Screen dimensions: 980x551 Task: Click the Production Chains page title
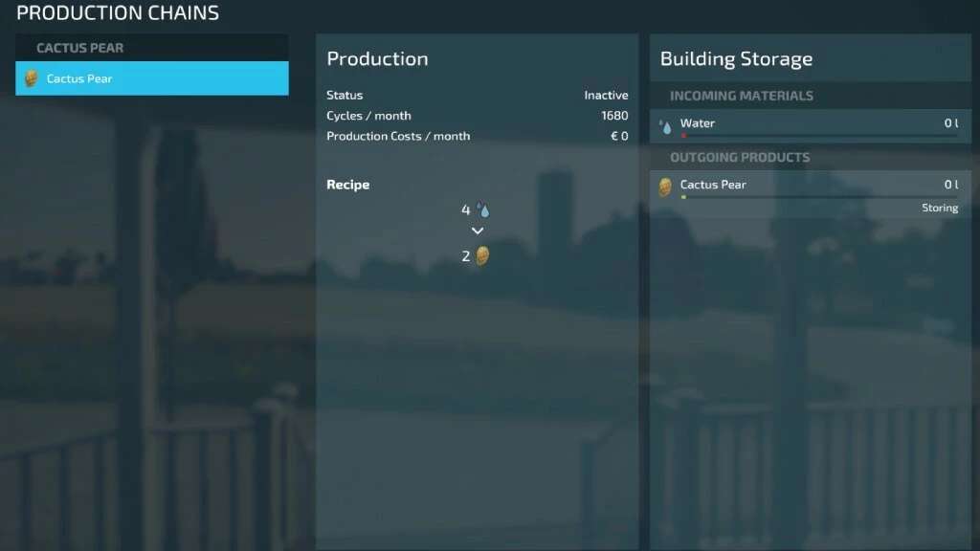coord(118,13)
